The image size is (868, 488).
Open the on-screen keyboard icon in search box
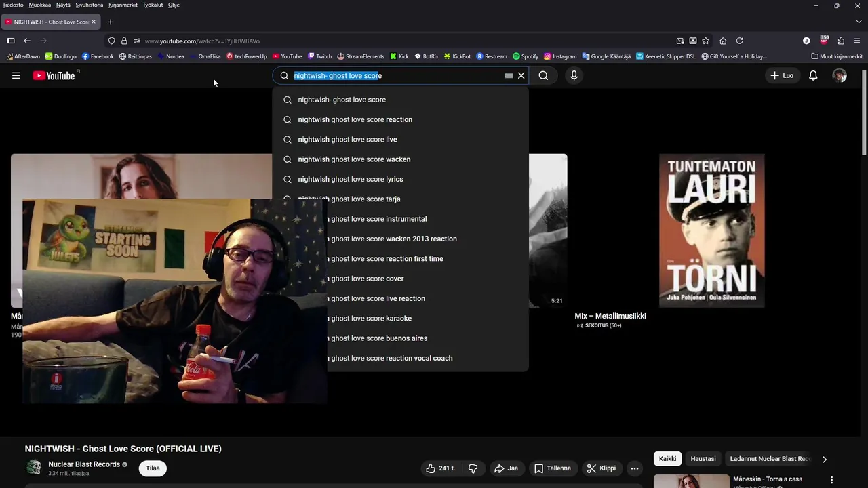[509, 76]
